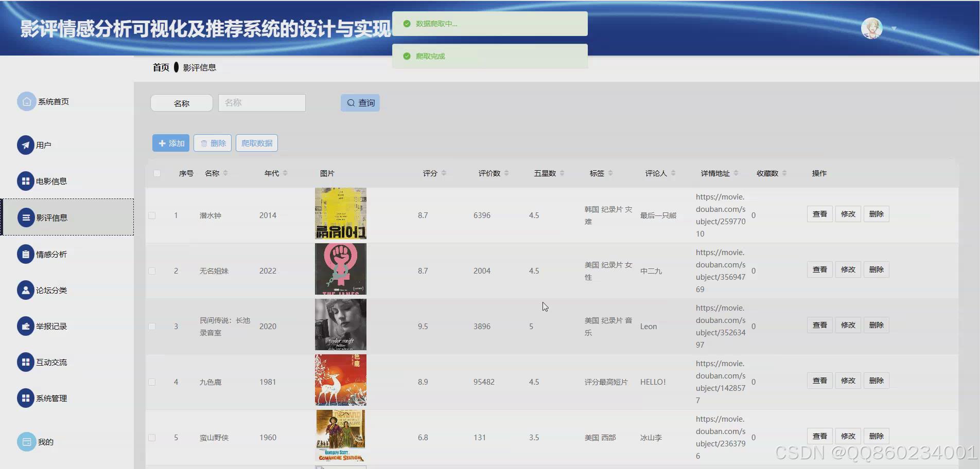Sort table by 五星数 column arrows
This screenshot has height=469, width=980.
pyautogui.click(x=562, y=173)
